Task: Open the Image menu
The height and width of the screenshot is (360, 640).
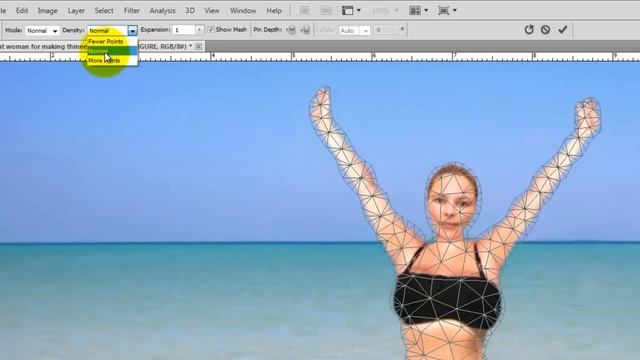Action: (x=47, y=11)
